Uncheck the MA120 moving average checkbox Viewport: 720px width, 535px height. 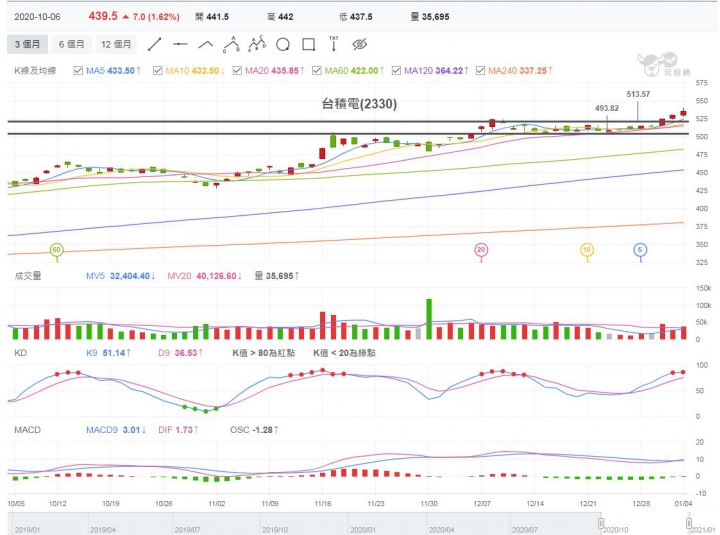396,71
